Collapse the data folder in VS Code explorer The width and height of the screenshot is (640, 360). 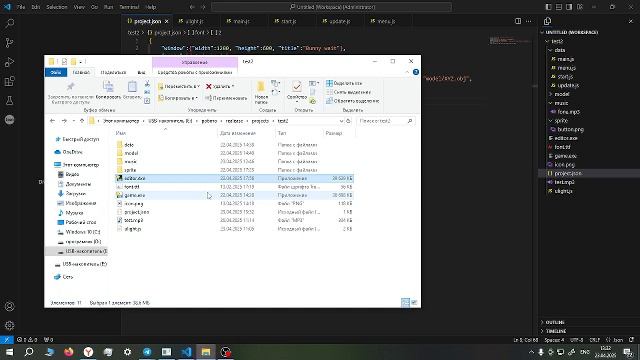550,50
